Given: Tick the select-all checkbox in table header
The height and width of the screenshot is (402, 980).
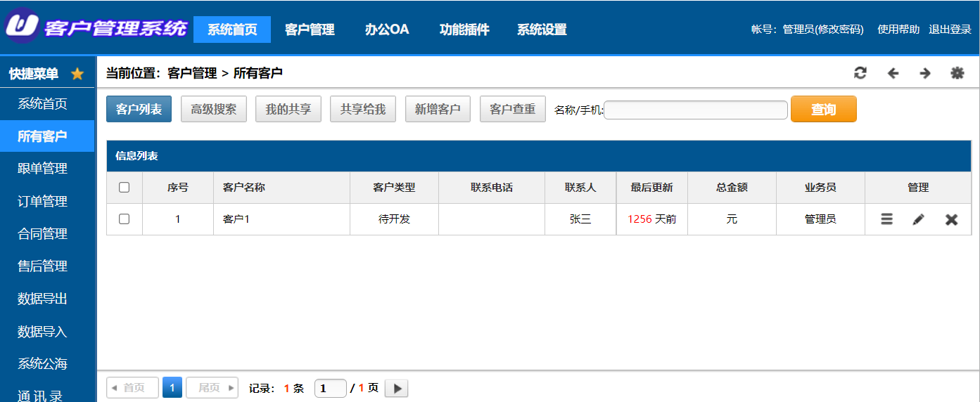Looking at the screenshot, I should (x=125, y=188).
